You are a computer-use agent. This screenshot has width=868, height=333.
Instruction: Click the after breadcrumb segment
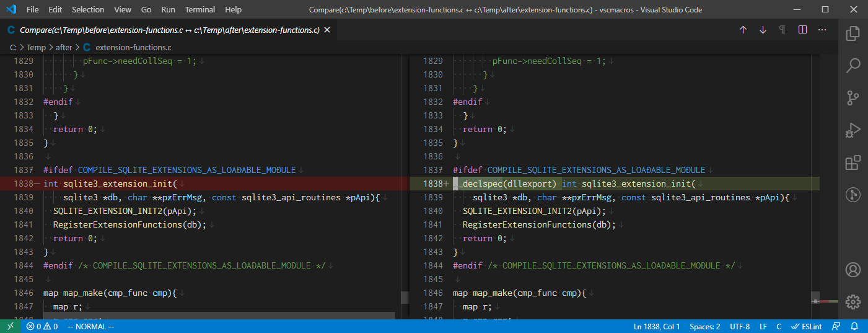64,47
